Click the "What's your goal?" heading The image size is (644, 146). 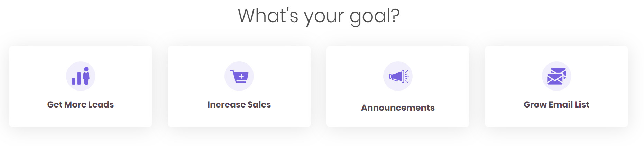[x=319, y=16]
